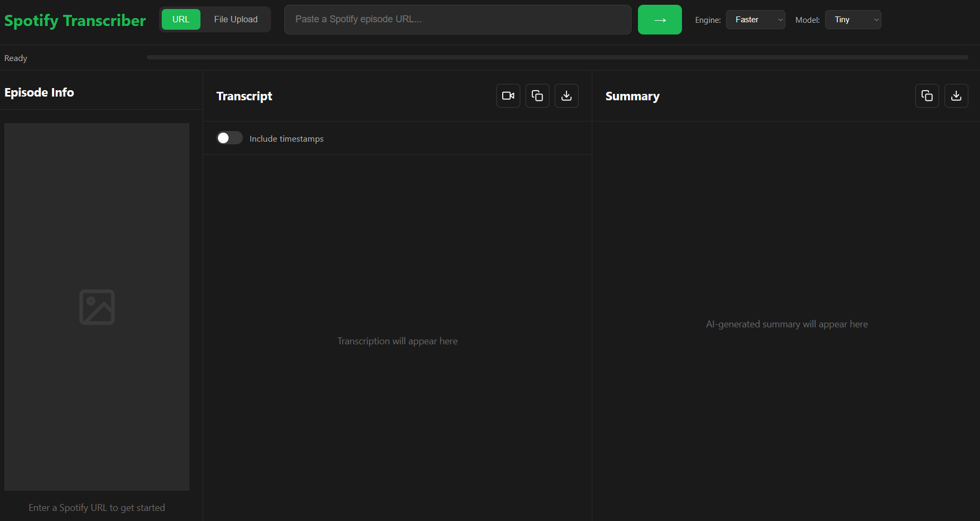
Task: Switch to the File Upload tab
Action: tap(235, 19)
